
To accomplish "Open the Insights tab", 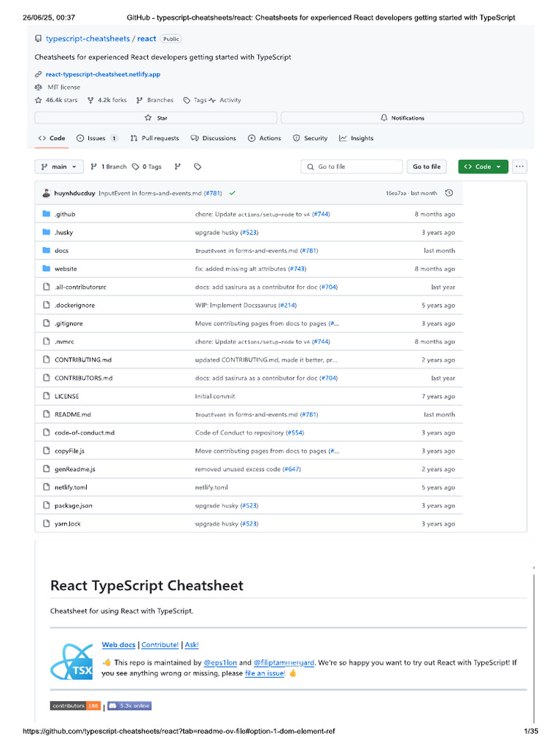I will pos(357,138).
